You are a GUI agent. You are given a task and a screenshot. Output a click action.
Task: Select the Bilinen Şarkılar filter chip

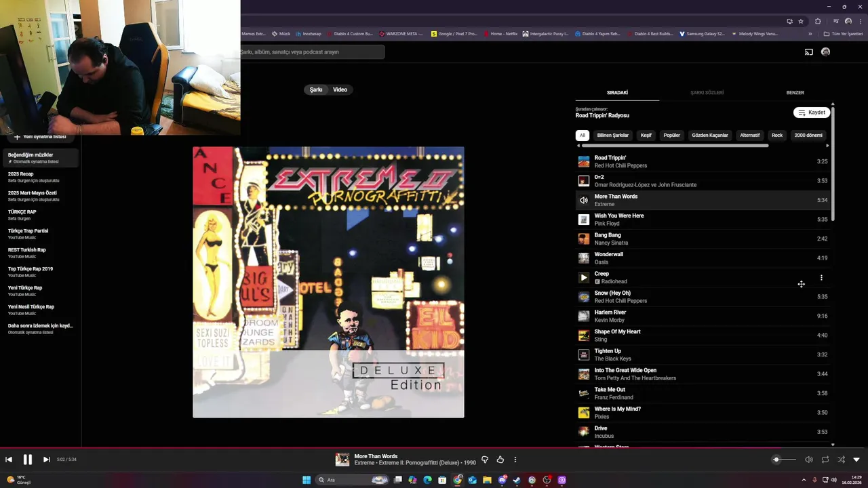613,135
